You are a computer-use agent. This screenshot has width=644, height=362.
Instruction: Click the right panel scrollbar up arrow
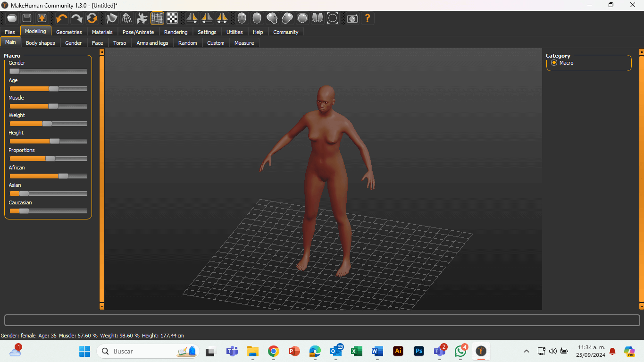click(642, 52)
